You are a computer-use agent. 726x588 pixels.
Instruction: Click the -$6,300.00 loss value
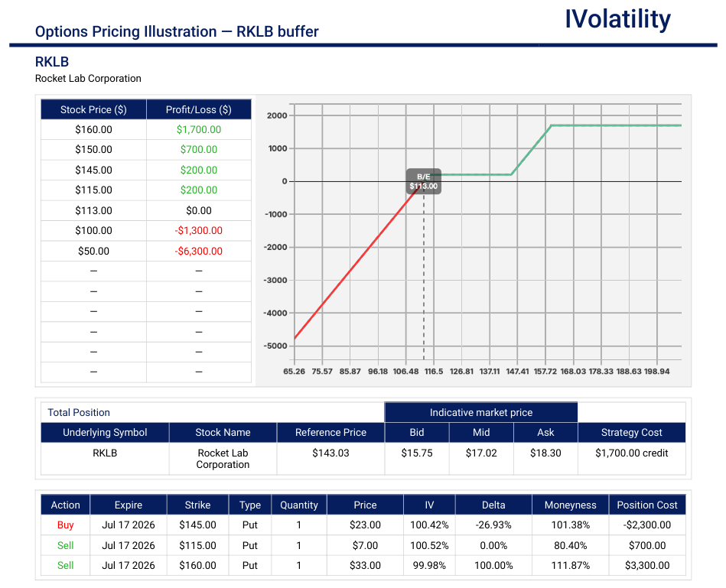[199, 252]
